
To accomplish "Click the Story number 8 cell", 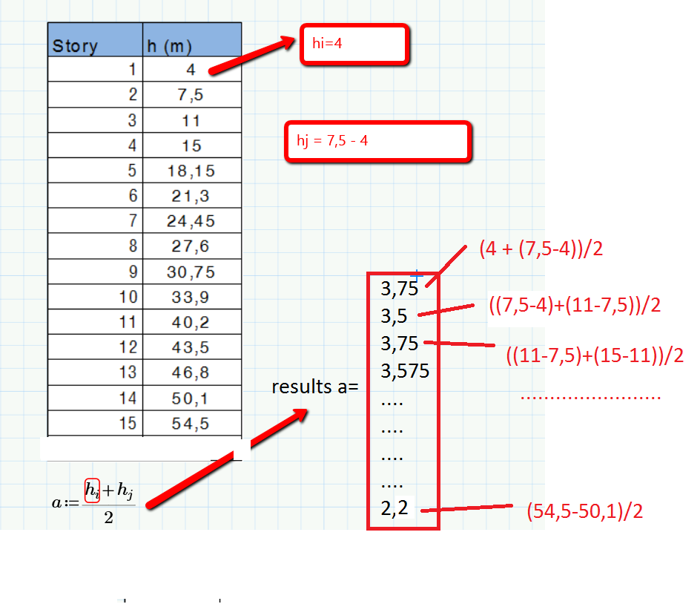I will [95, 246].
